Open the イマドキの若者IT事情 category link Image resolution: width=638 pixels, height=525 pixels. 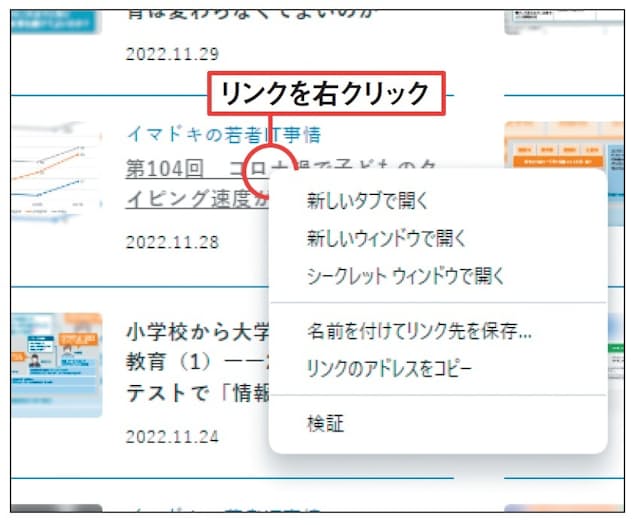coord(224,134)
